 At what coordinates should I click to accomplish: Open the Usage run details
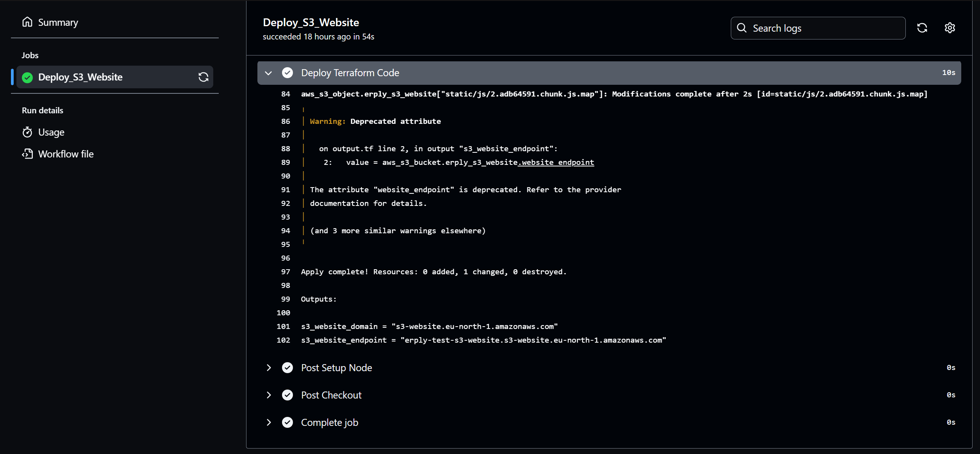pyautogui.click(x=51, y=132)
